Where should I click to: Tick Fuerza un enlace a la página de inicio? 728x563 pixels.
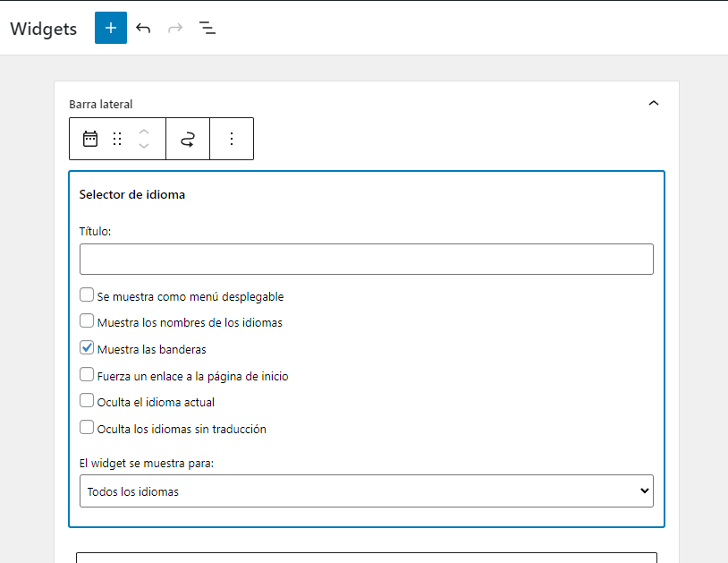coord(87,374)
